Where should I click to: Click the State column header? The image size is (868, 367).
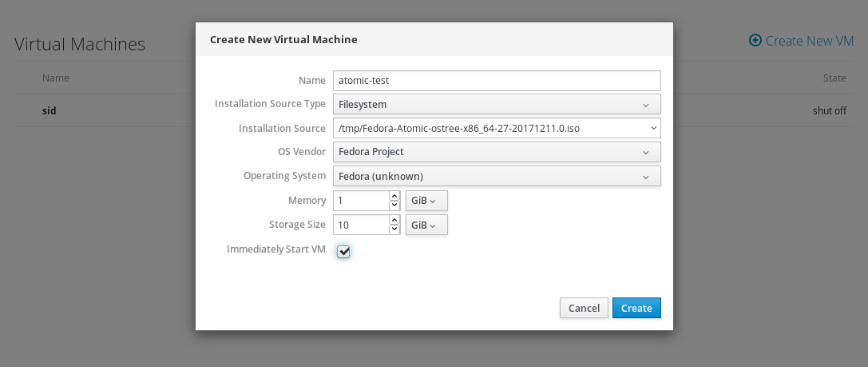click(834, 78)
